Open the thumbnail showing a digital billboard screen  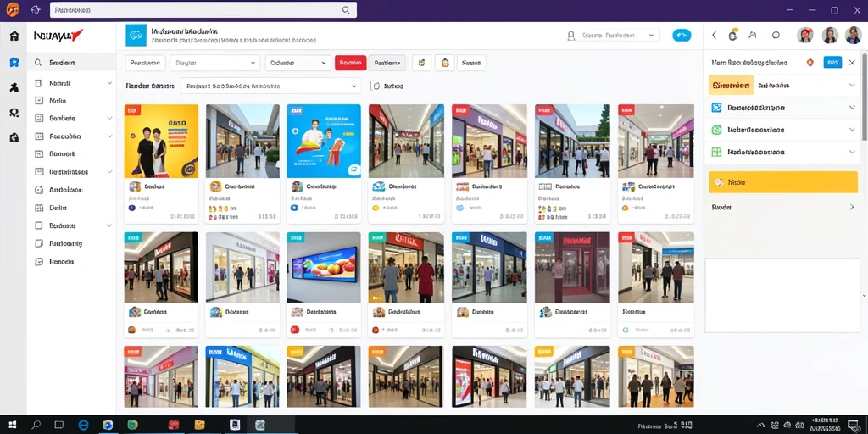pos(324,267)
